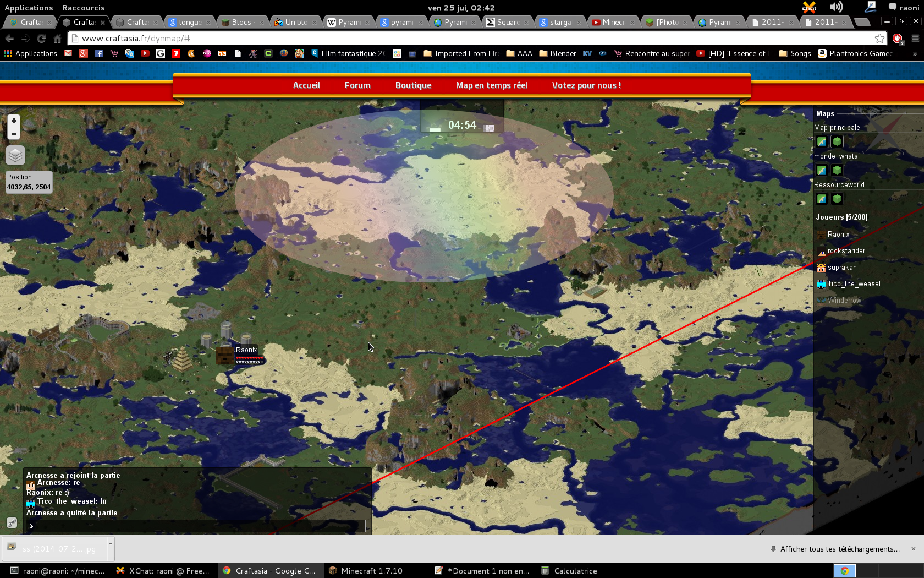This screenshot has height=578, width=924.
Task: Open the AdBlock extension icon
Action: [x=898, y=39]
